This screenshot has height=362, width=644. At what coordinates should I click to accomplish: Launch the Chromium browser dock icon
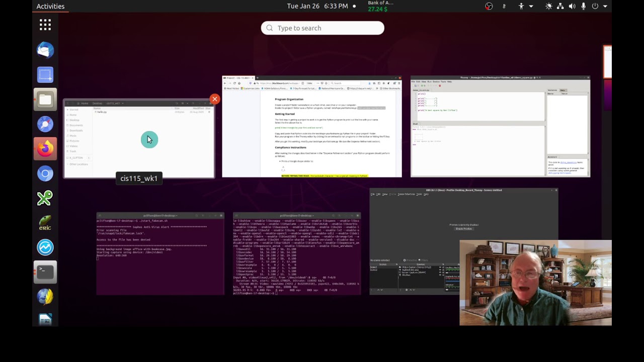[45, 173]
